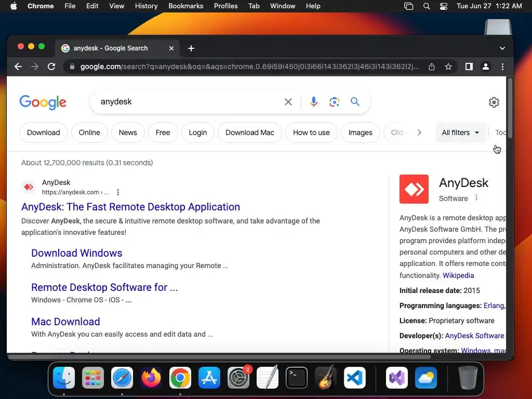Select the Download Mac filter chip
This screenshot has height=399, width=532.
[x=250, y=132]
